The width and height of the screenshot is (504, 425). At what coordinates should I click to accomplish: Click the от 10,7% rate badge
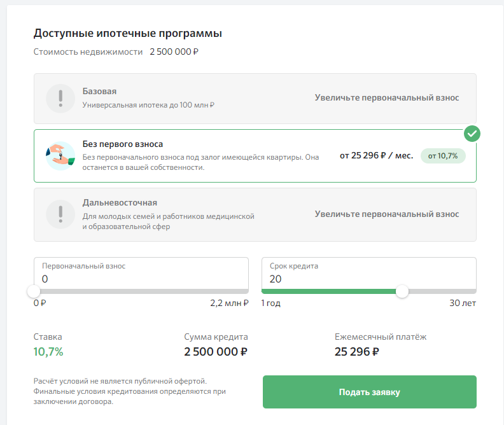pyautogui.click(x=443, y=156)
